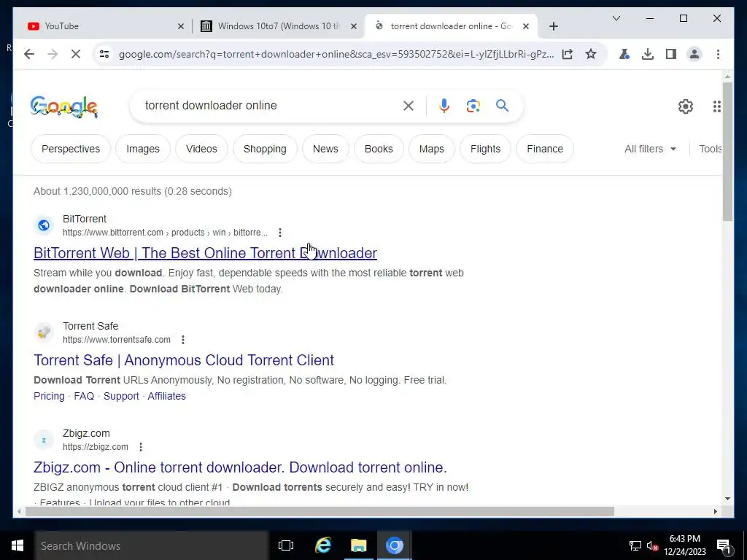Open Torrent Safe Affiliates sublink
This screenshot has width=747, height=560.
tap(167, 396)
